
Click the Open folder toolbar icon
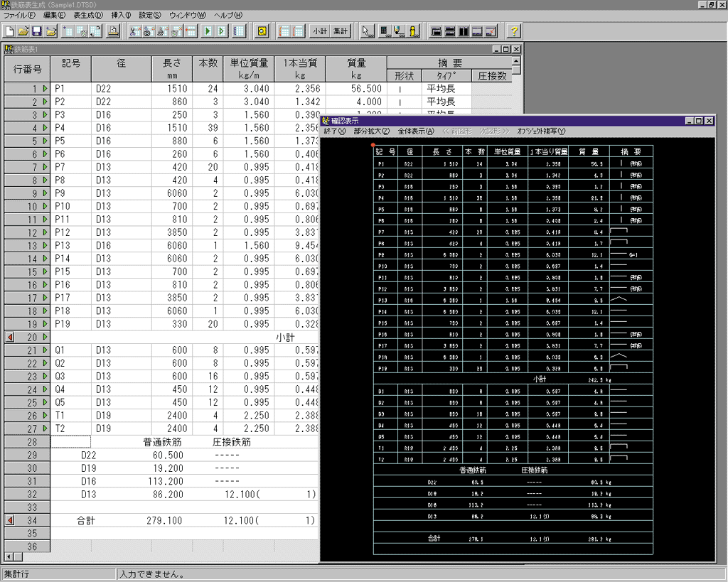tap(23, 31)
